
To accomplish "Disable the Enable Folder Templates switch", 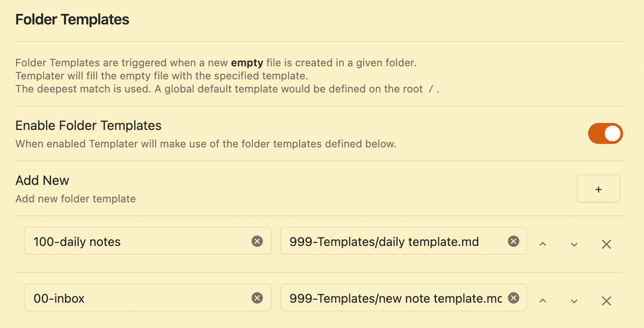I will 605,134.
